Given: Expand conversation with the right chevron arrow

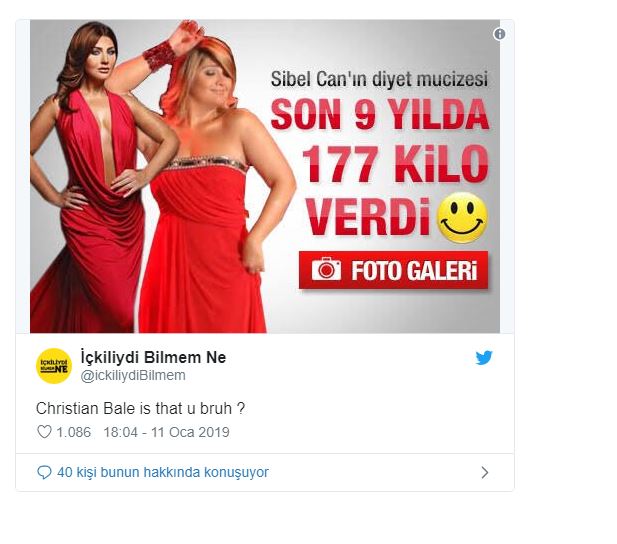Looking at the screenshot, I should [485, 472].
